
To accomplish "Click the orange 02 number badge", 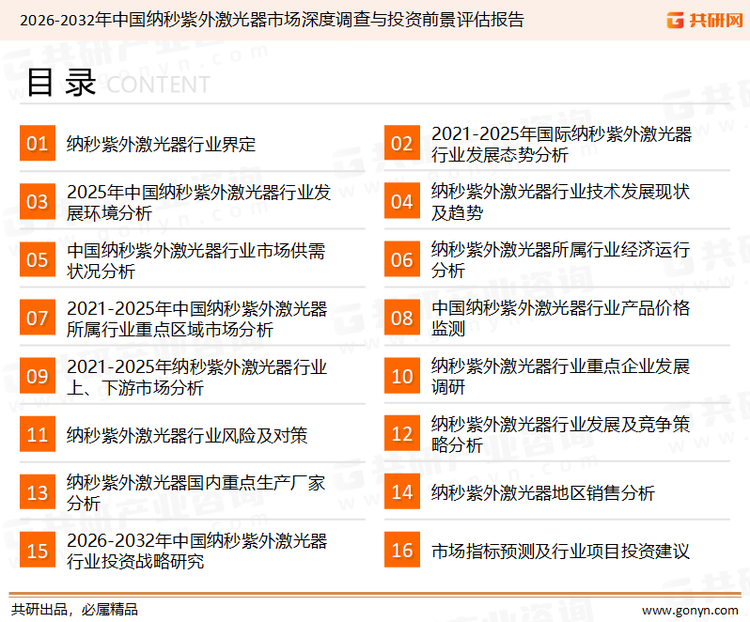I will click(402, 143).
